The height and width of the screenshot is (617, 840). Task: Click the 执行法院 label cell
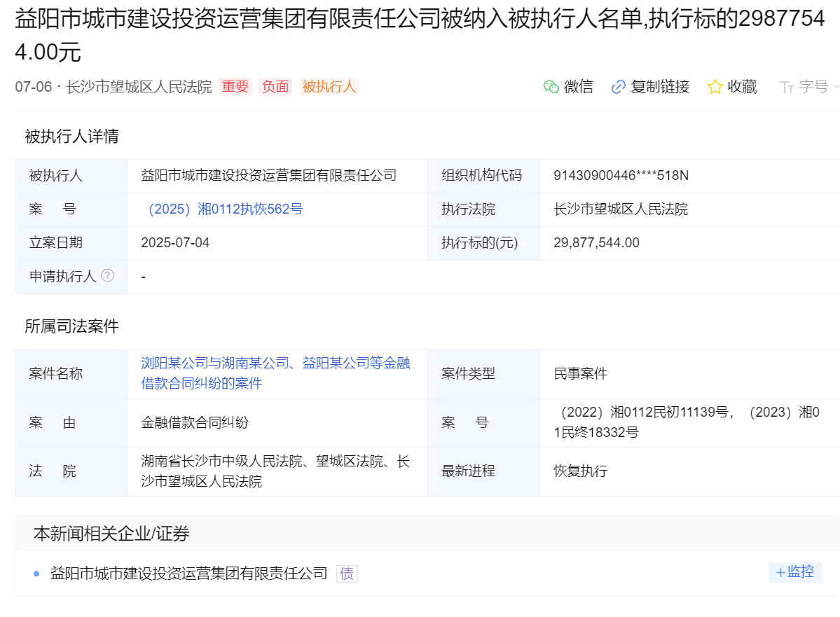(x=483, y=209)
